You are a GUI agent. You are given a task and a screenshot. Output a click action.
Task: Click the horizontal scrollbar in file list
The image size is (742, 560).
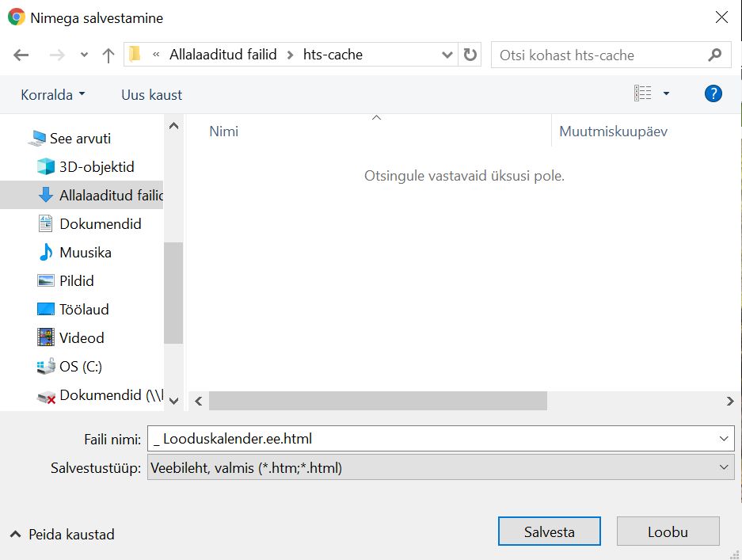click(x=378, y=402)
